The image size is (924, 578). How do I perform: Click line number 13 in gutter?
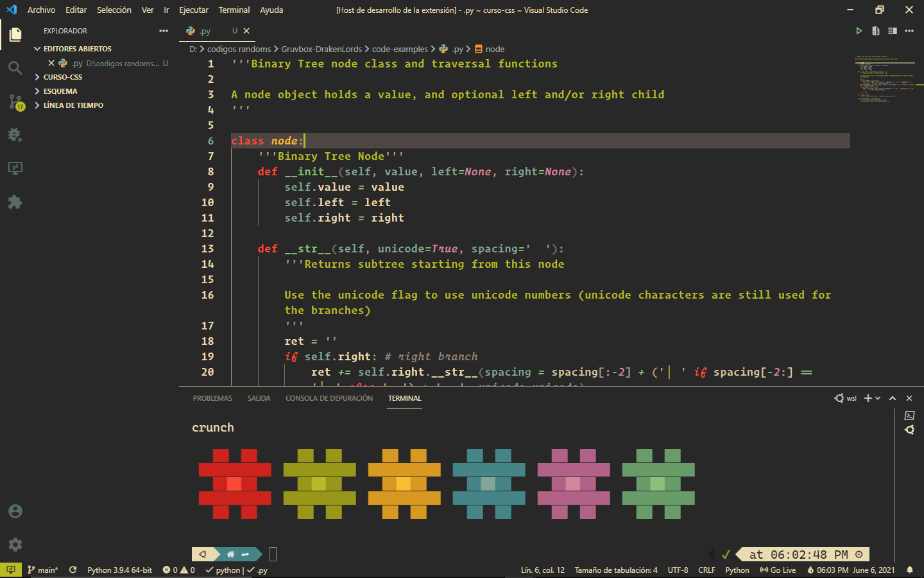pos(208,249)
